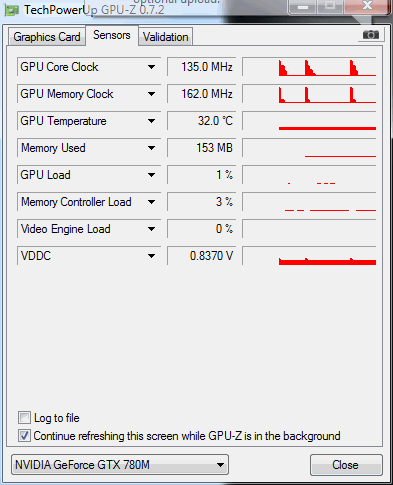The width and height of the screenshot is (393, 485).
Task: Open the GPU Load sensor dropdown
Action: (x=151, y=175)
